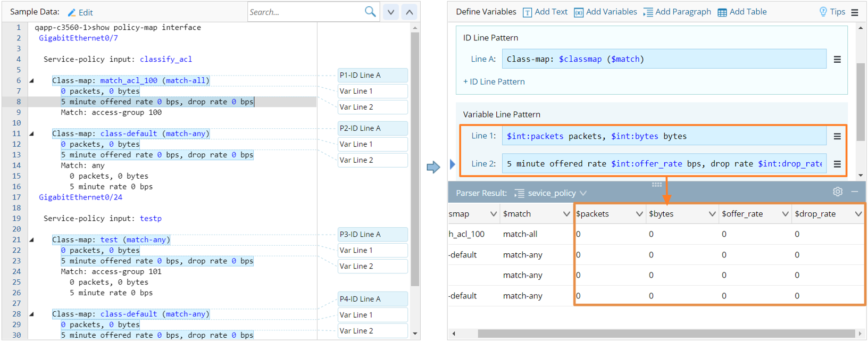Open the Define Variables hamburger menu

click(855, 12)
